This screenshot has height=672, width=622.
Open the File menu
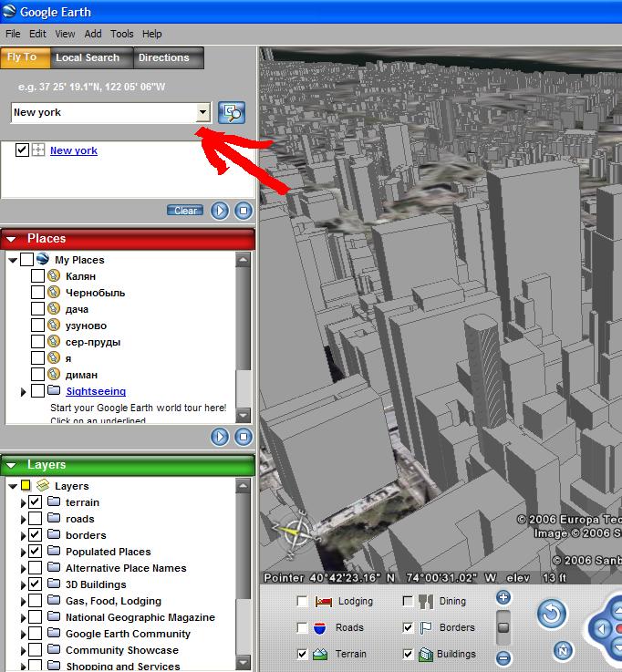click(x=13, y=34)
